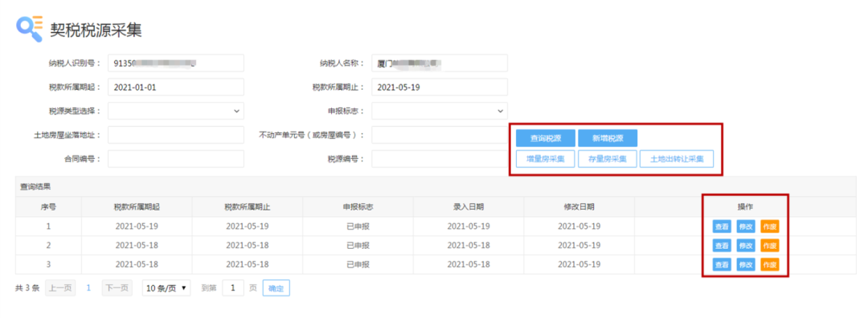
Task: Click the 修改日期 column header
Action: [579, 207]
